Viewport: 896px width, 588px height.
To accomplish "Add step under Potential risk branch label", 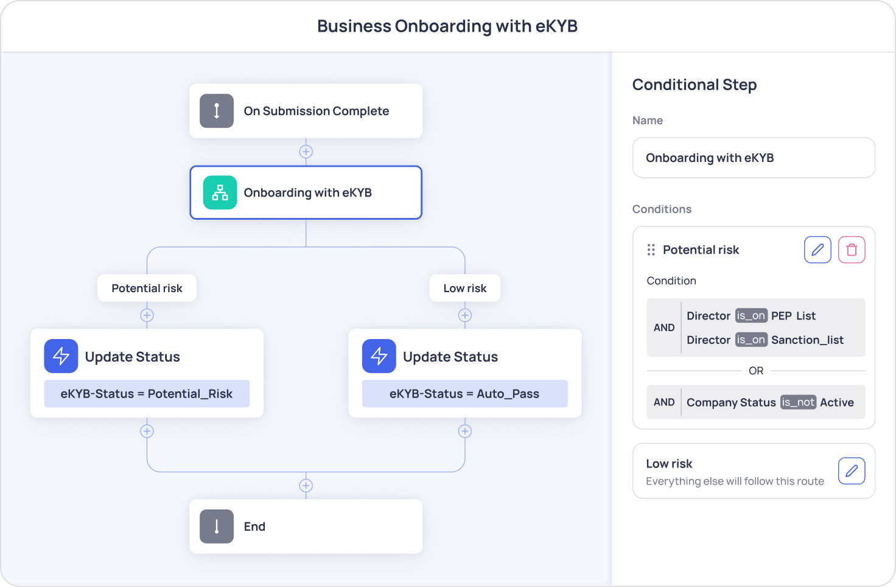I will 147,315.
